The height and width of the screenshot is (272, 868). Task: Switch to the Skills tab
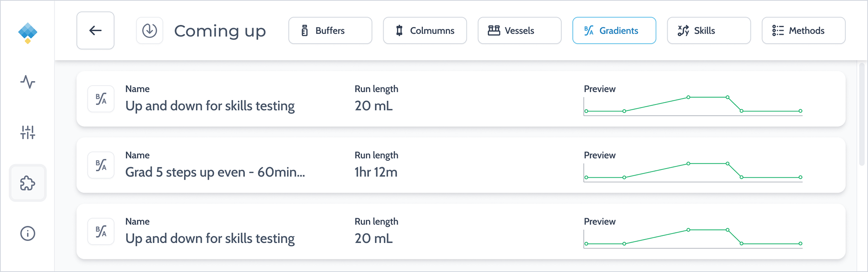(x=709, y=31)
